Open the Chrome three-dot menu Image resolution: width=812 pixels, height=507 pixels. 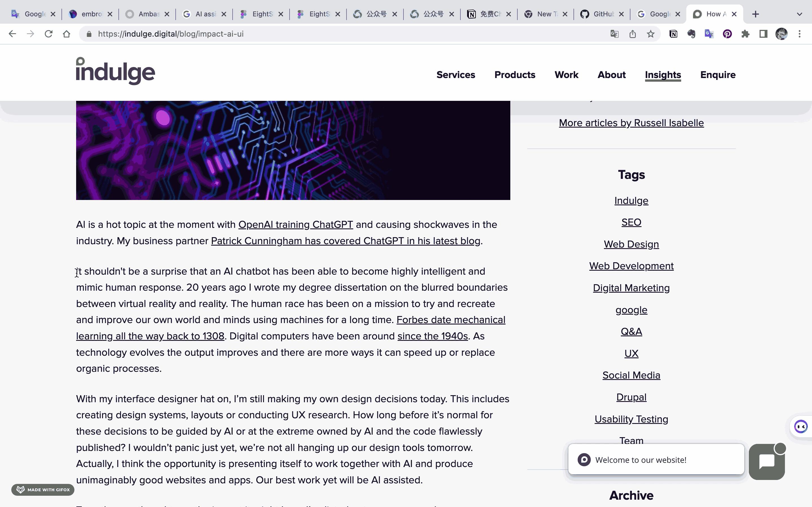click(800, 34)
